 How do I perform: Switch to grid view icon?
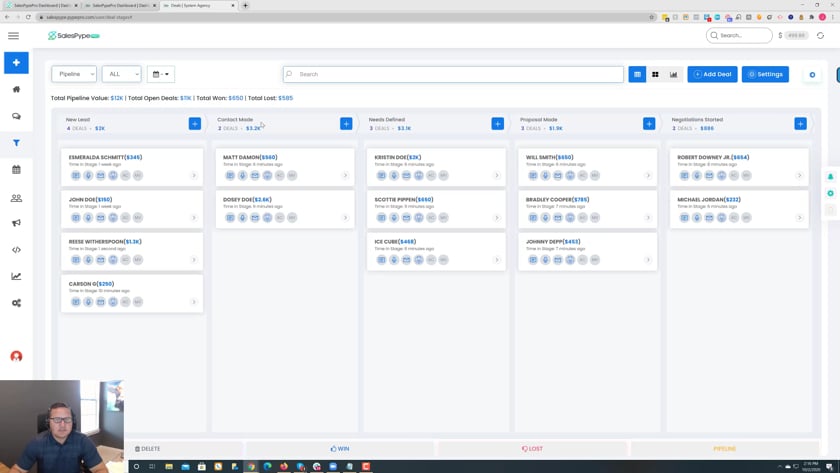[655, 74]
